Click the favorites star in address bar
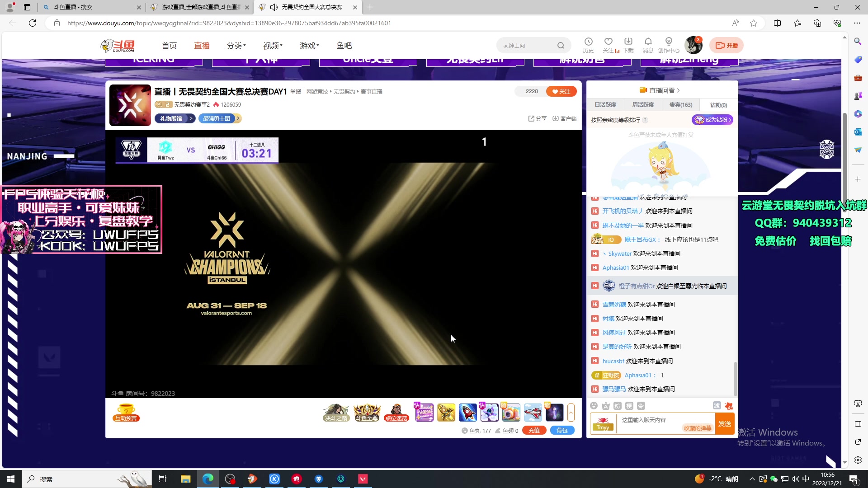 pos(754,23)
